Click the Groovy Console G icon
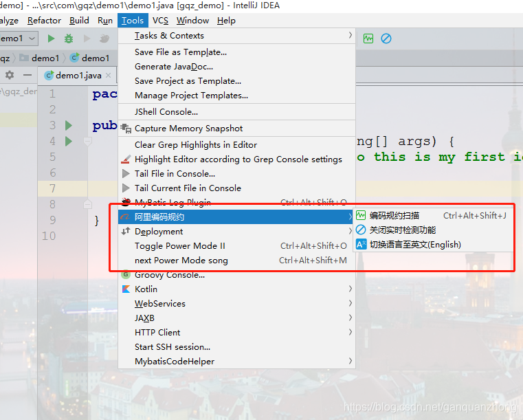 pos(126,274)
